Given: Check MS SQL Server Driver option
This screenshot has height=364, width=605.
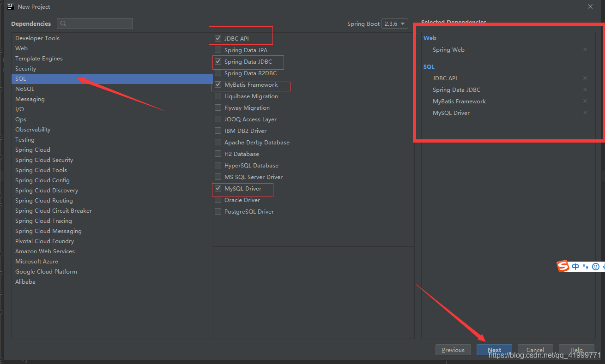Looking at the screenshot, I should 218,177.
